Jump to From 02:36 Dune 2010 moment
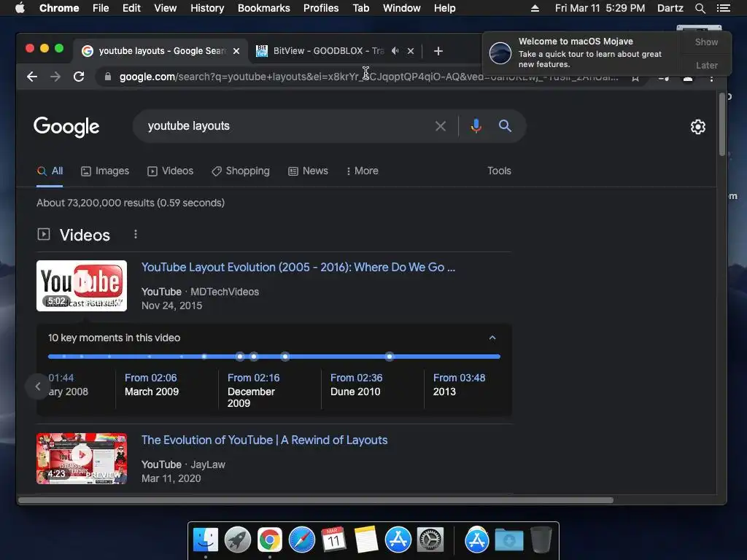Viewport: 747px width, 560px height. point(356,385)
